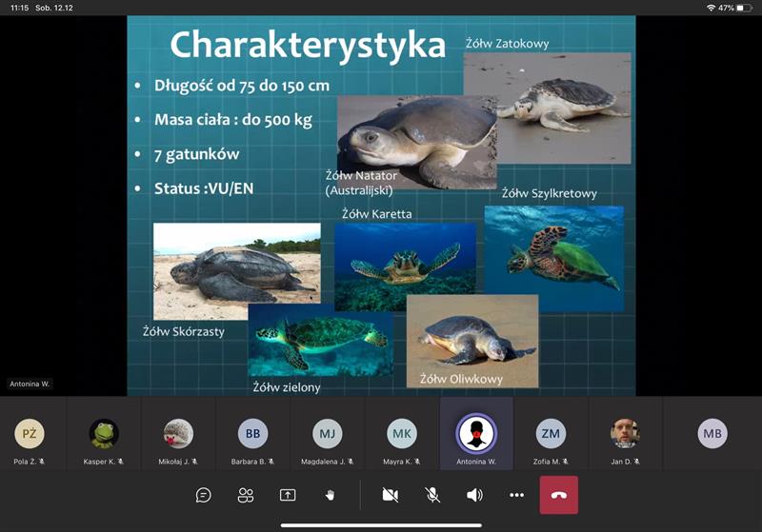The width and height of the screenshot is (762, 532).
Task: Open the share content option
Action: tap(288, 495)
